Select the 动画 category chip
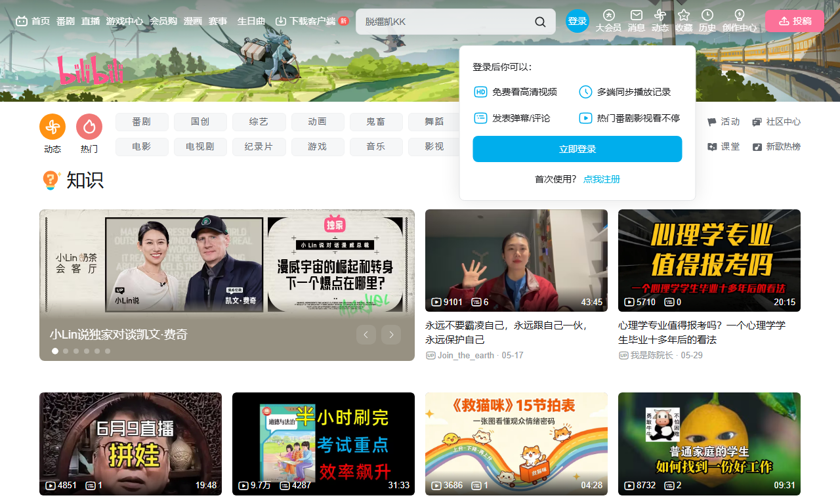 coord(318,122)
